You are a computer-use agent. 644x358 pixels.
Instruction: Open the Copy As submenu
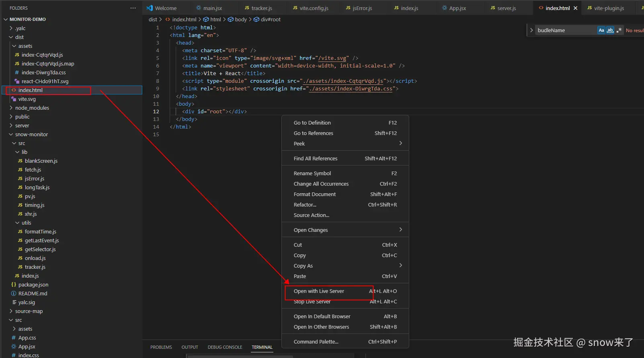(x=345, y=266)
